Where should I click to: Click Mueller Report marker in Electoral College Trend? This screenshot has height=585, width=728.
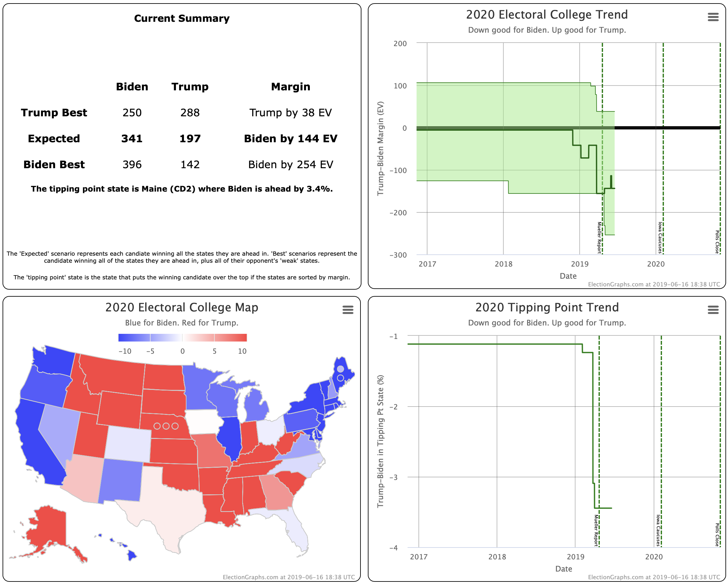[x=600, y=237]
